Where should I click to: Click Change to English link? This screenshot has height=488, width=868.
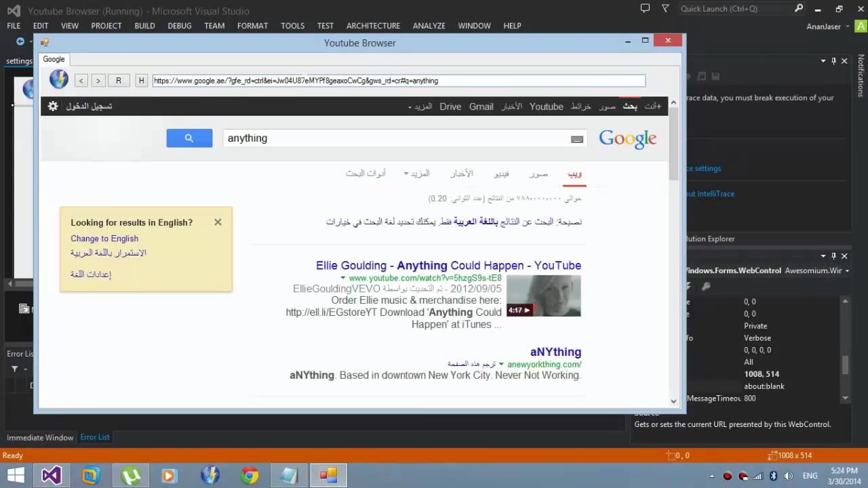104,239
